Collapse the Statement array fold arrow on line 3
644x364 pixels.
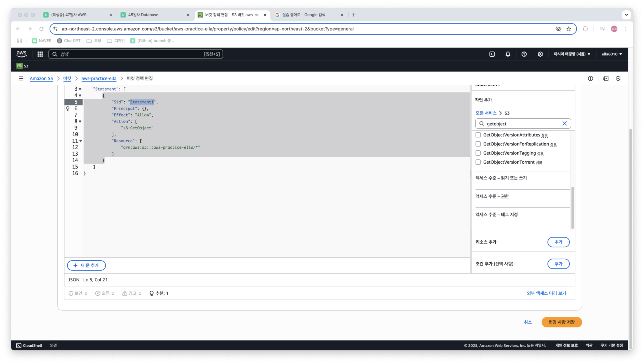(80, 89)
